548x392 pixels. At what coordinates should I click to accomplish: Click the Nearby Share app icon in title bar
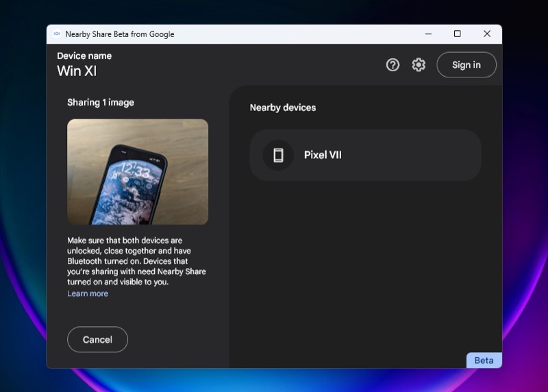click(x=57, y=34)
